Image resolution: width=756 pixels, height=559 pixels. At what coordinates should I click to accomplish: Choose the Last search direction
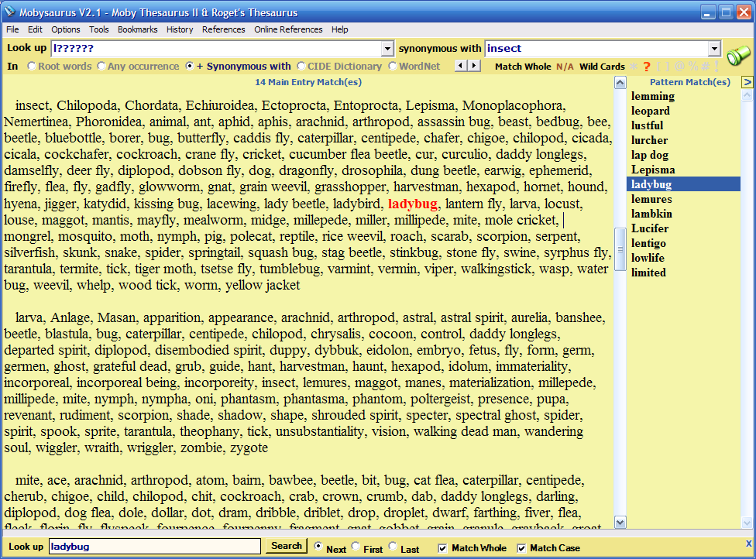[x=393, y=546]
